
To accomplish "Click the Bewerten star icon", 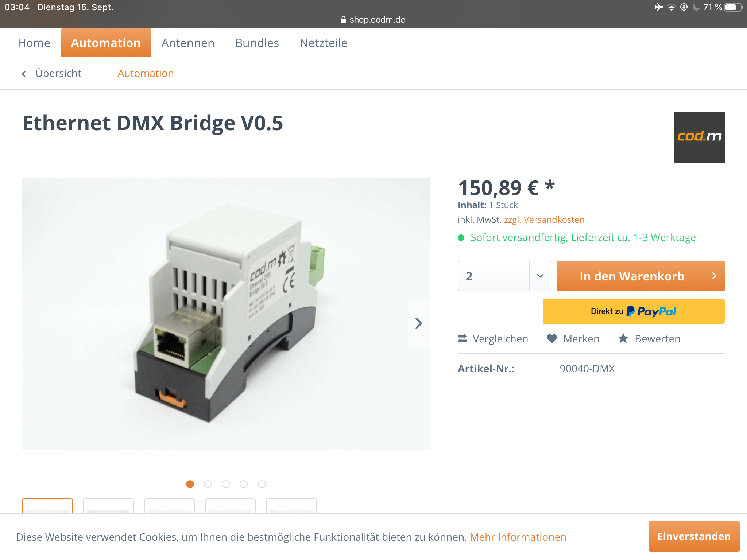I will [623, 339].
